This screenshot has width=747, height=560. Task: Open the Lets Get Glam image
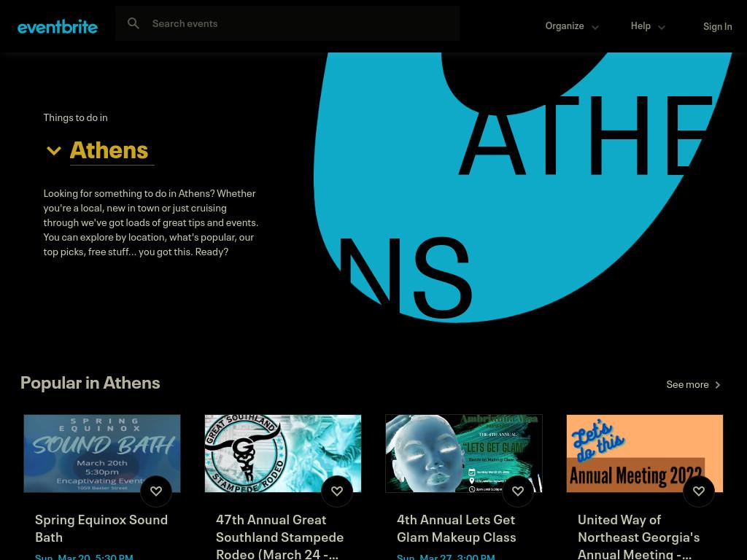click(463, 454)
